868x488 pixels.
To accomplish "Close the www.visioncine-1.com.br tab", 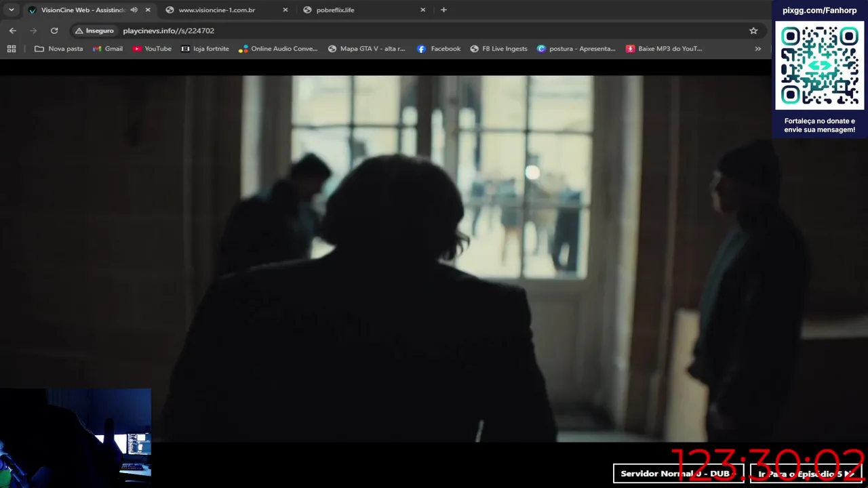I will [x=285, y=10].
